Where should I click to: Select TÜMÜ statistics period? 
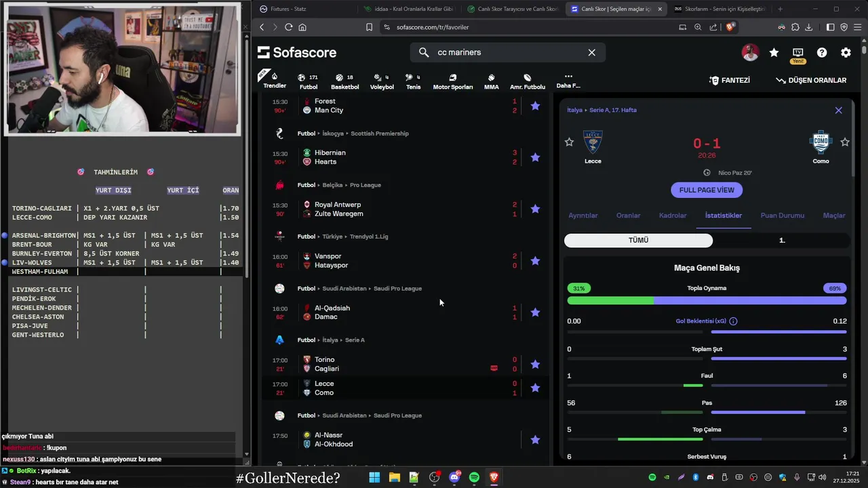(x=638, y=240)
